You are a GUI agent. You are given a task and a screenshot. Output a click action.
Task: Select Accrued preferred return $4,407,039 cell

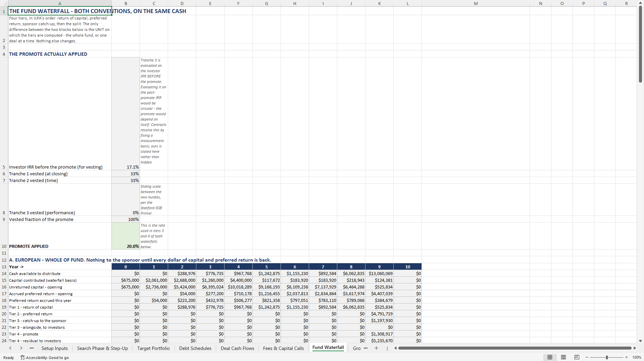tap(379, 294)
